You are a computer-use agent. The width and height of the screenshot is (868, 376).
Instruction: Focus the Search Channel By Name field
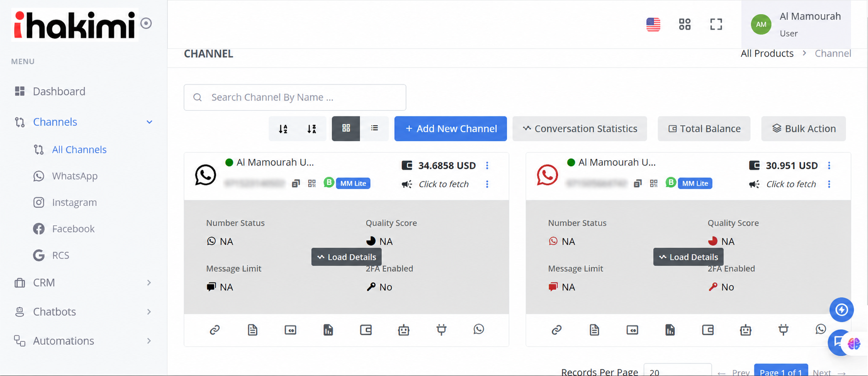tap(295, 97)
